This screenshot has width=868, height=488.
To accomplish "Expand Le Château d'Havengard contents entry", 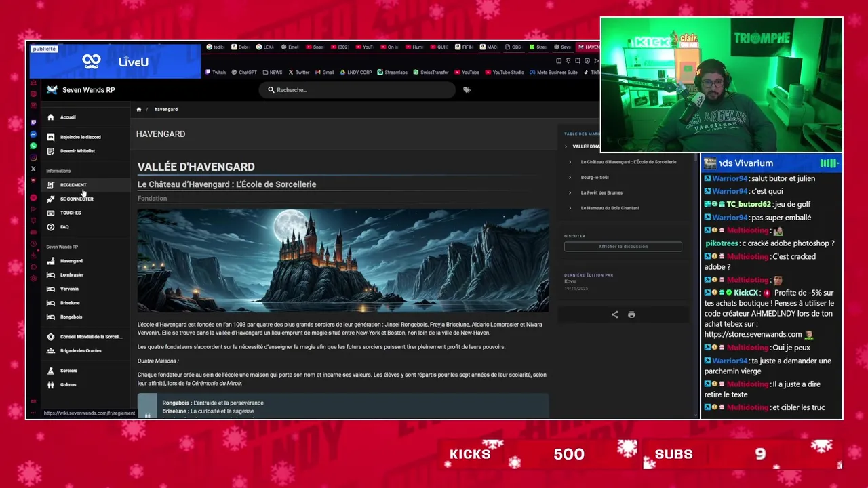I will (570, 162).
